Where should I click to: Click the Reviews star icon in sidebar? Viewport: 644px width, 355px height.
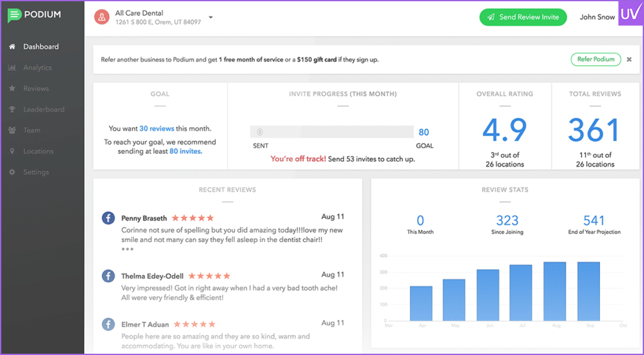13,88
